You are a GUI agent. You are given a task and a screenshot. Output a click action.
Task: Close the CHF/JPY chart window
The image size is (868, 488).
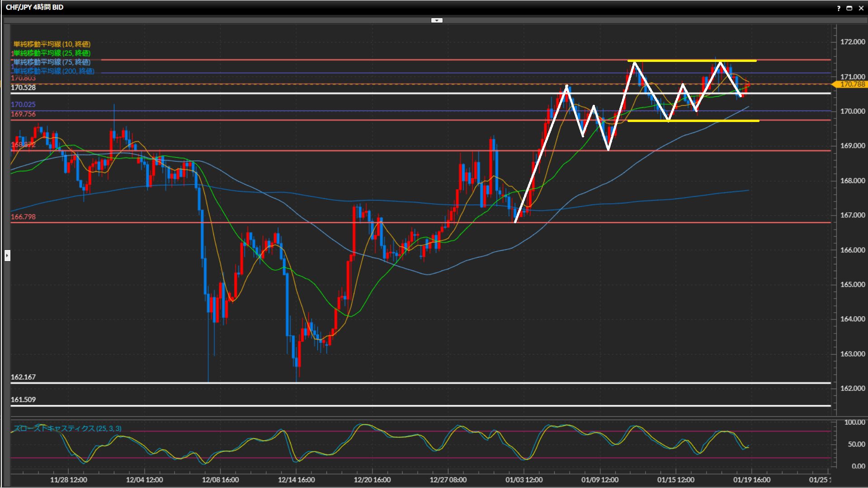(861, 8)
